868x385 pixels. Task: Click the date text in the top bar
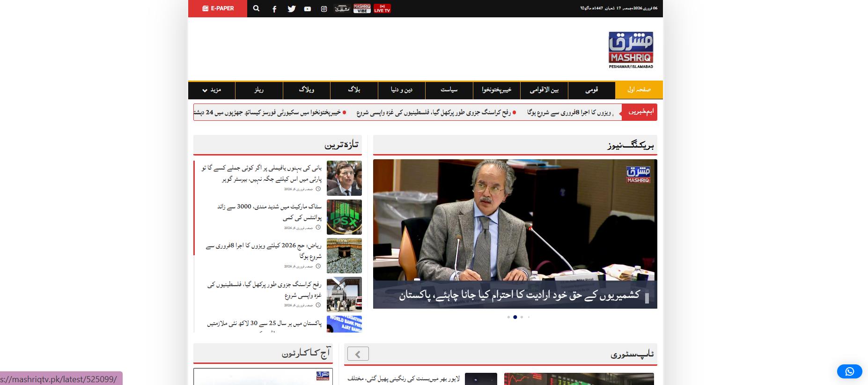(619, 8)
